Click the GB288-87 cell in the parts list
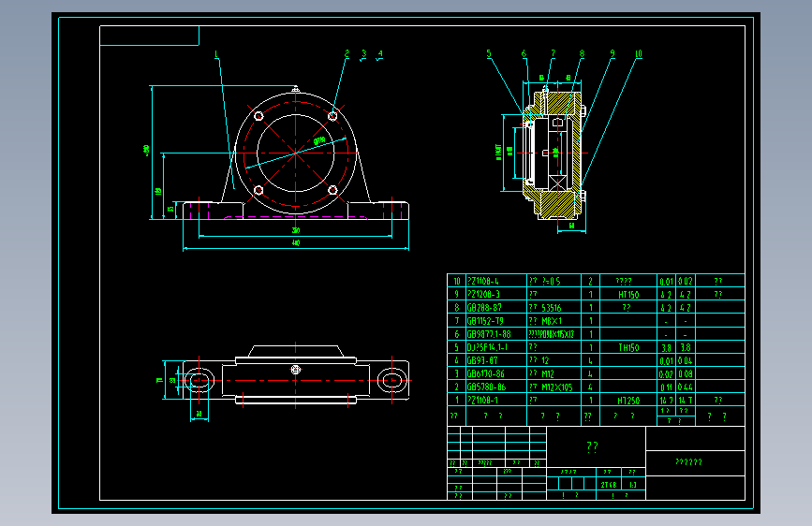The image size is (812, 526). pos(496,308)
